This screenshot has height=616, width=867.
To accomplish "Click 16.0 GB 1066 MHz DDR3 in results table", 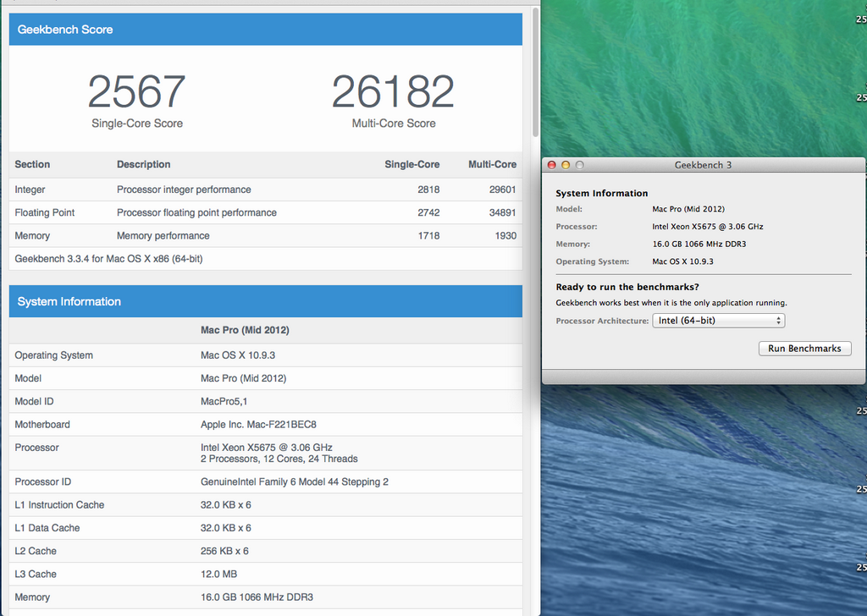I will pyautogui.click(x=257, y=597).
